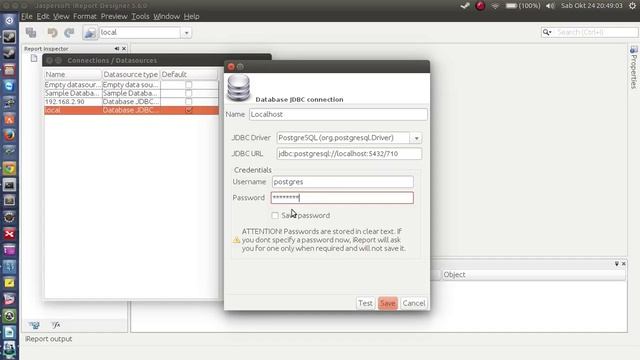Image resolution: width=640 pixels, height=360 pixels.
Task: Close the Report Inspector panel
Action: (124, 49)
